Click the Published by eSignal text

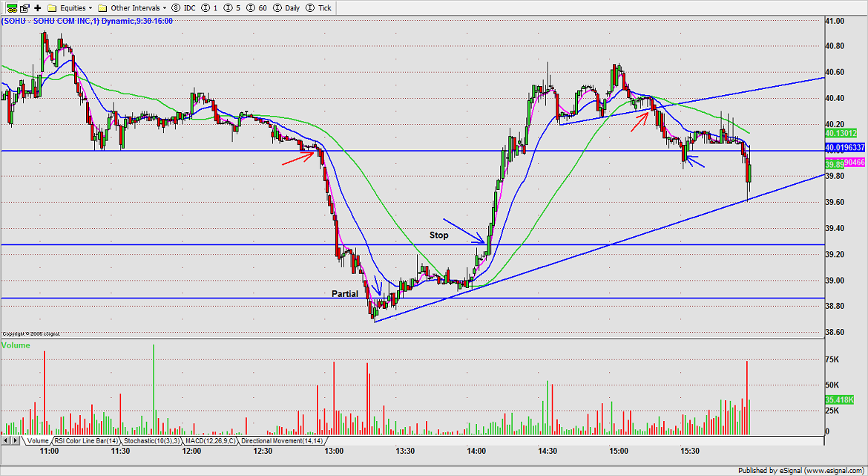coord(801,471)
